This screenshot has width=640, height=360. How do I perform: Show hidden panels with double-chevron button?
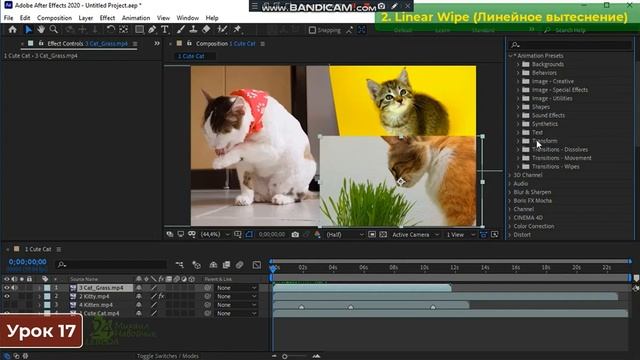[x=157, y=43]
